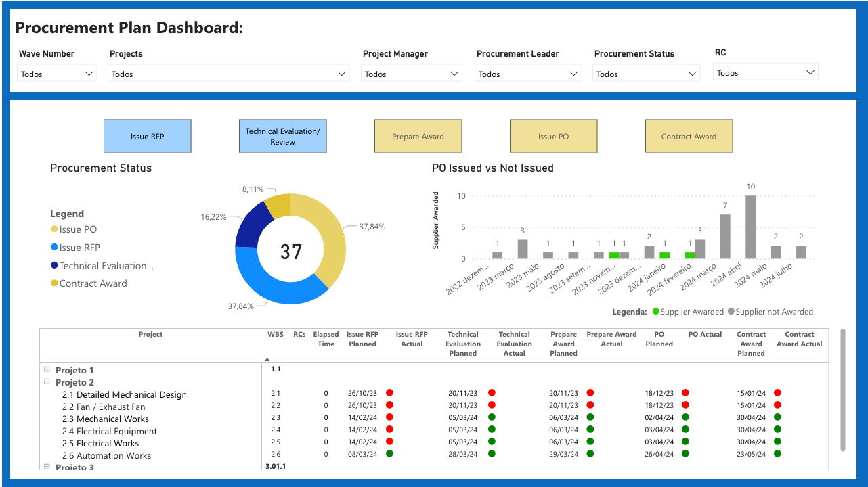The image size is (868, 487).
Task: Open the Procurement Status filter dropdown
Action: pyautogui.click(x=646, y=74)
